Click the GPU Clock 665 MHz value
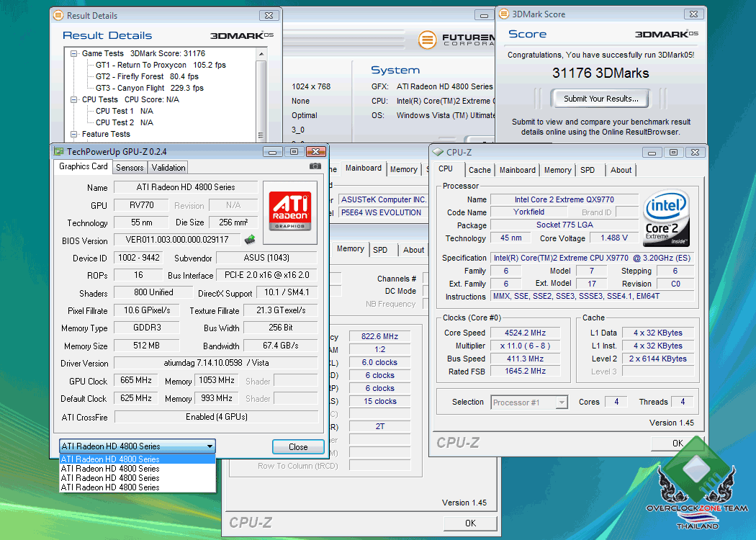 [136, 380]
